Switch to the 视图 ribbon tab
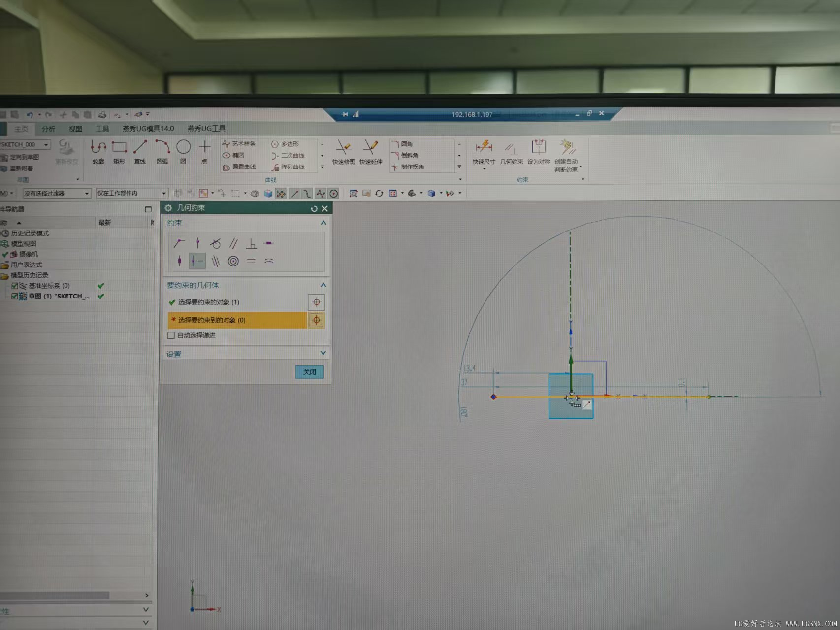The image size is (840, 630). coord(75,129)
